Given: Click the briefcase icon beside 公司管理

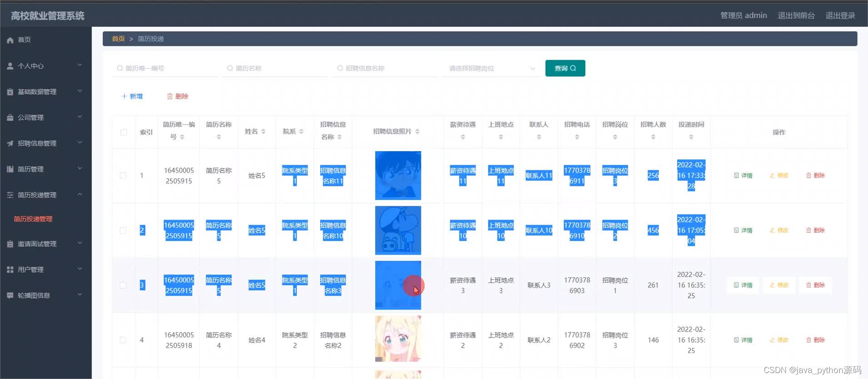Looking at the screenshot, I should [10, 118].
